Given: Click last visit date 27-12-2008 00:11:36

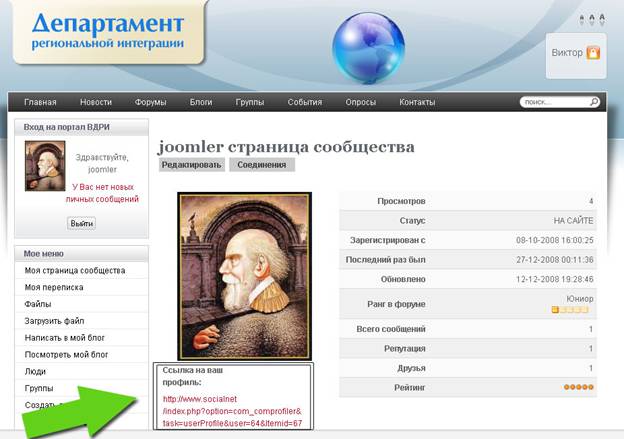Looking at the screenshot, I should point(555,260).
